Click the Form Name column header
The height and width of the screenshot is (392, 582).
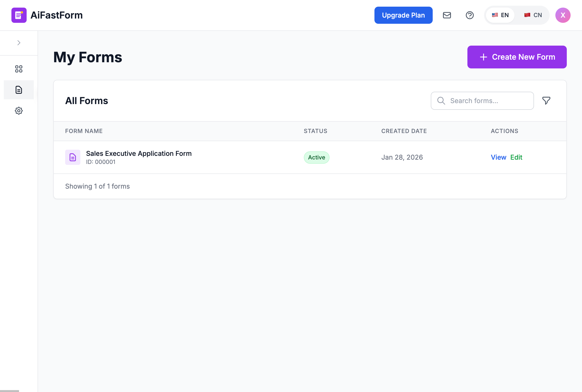pos(84,131)
